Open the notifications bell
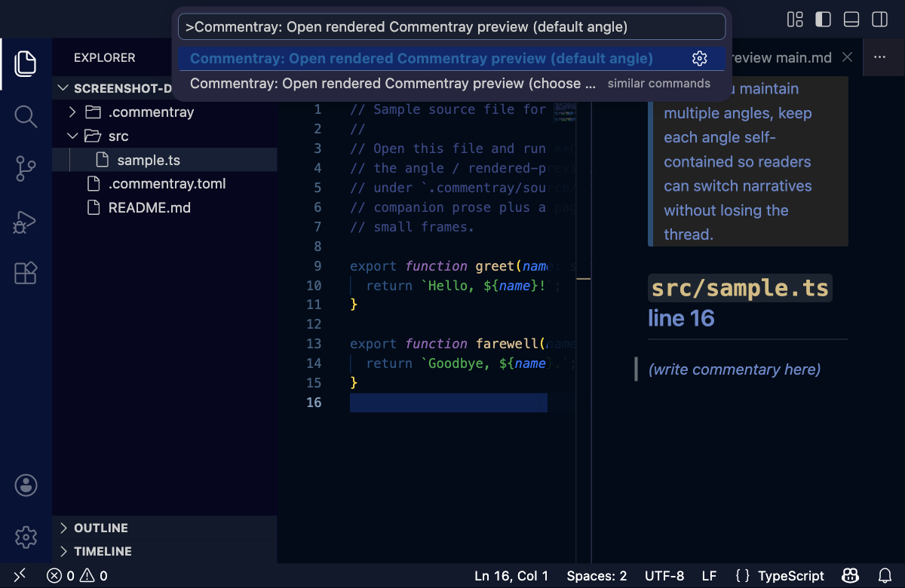Viewport: 905px width, 588px height. click(x=885, y=576)
